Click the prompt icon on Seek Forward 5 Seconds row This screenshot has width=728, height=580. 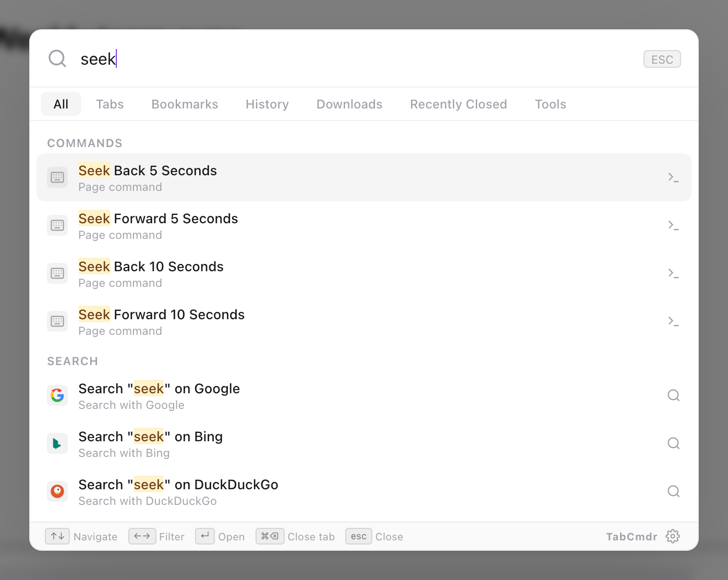(x=673, y=225)
